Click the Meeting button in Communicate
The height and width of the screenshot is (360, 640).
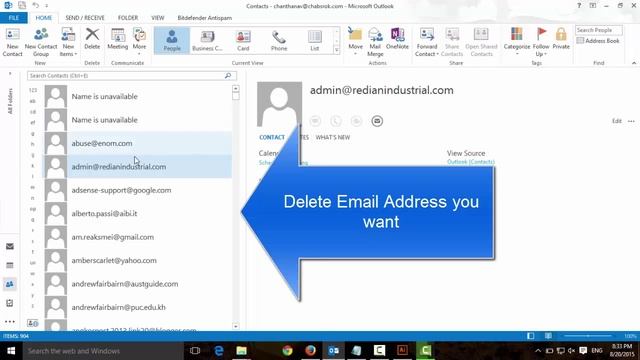click(x=118, y=39)
